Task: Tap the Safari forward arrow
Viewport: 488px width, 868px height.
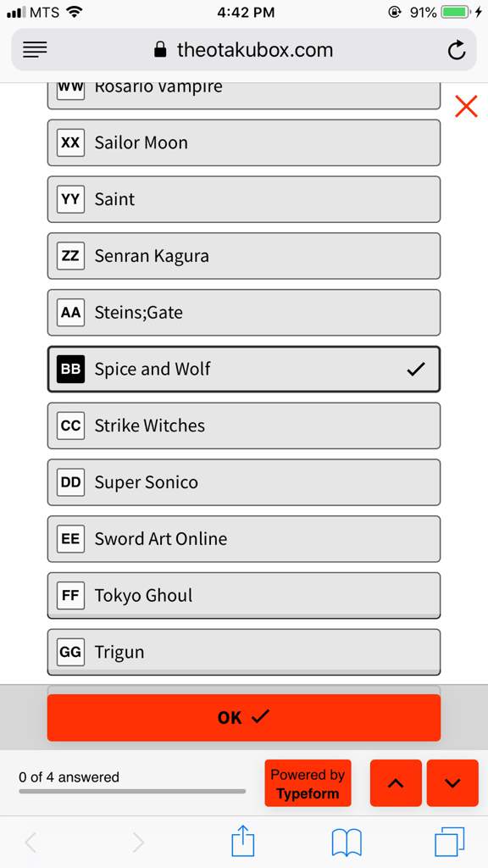Action: pos(138,843)
